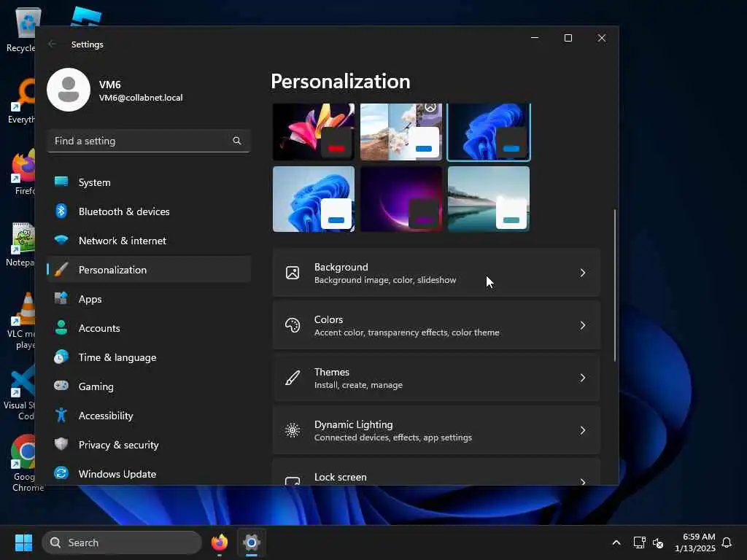Click the Dynamic Lighting sun icon
This screenshot has width=747, height=560.
click(293, 430)
